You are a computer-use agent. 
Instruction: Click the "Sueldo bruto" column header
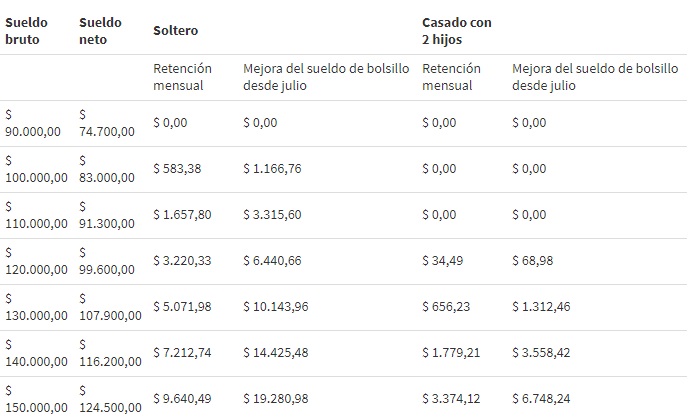27,30
